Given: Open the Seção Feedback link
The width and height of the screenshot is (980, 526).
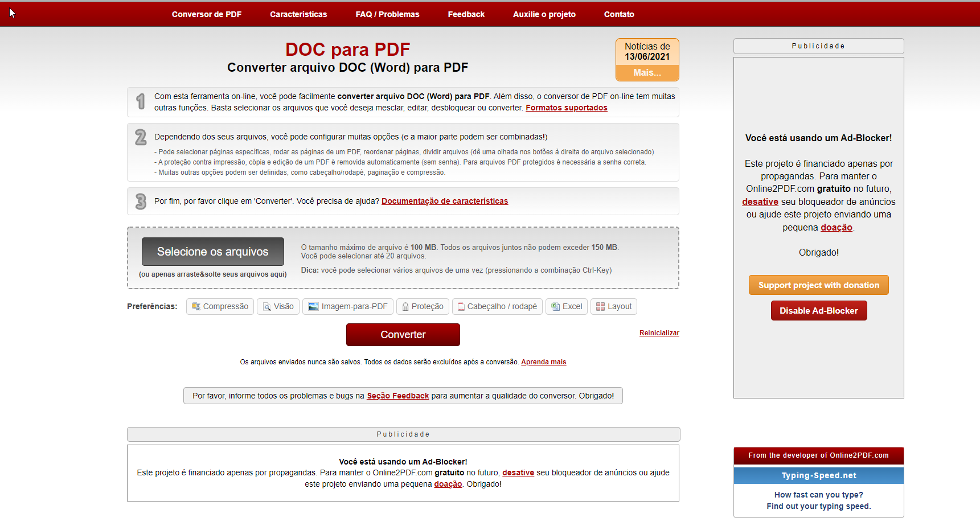Looking at the screenshot, I should (x=398, y=396).
